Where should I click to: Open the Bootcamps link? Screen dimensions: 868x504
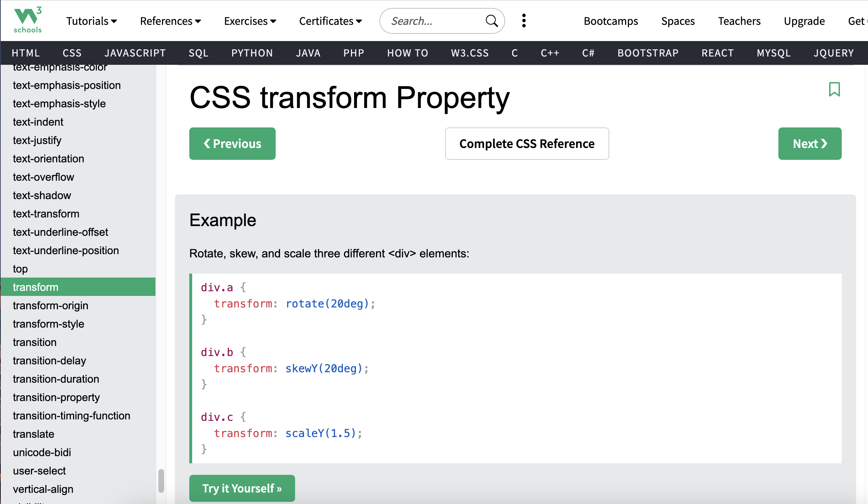611,21
